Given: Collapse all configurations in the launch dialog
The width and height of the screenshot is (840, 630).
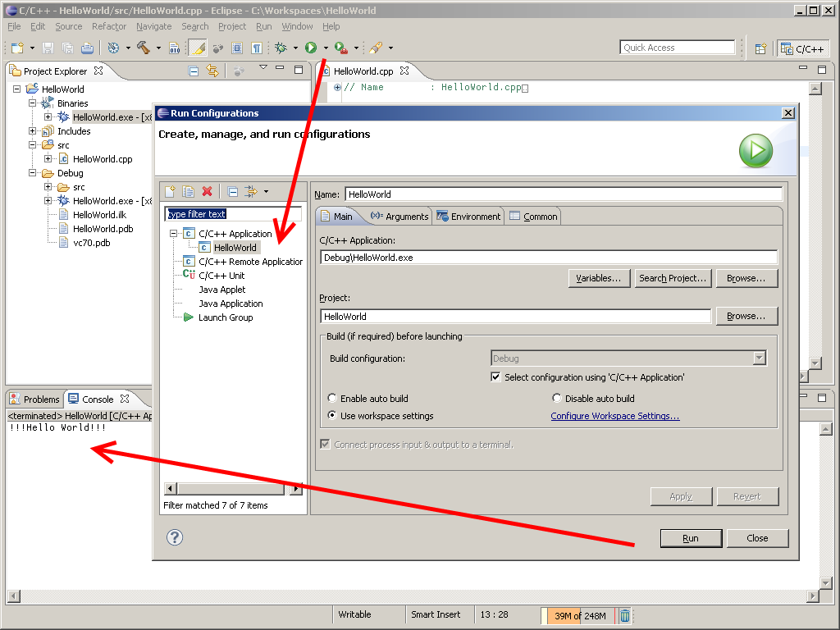Looking at the screenshot, I should (232, 190).
